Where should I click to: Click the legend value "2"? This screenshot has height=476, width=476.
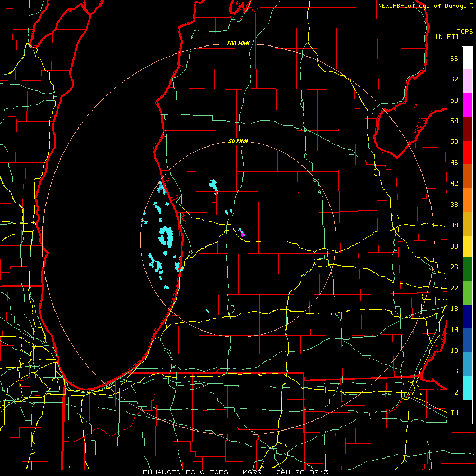(x=456, y=392)
